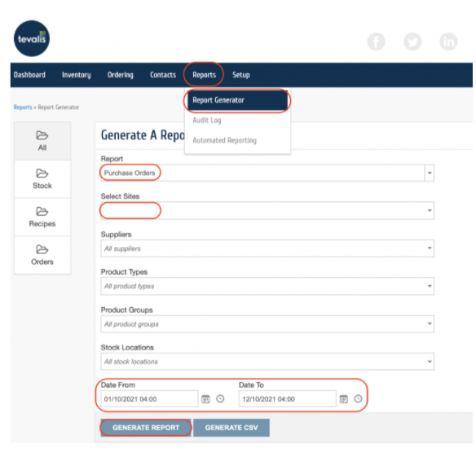Click the Date From input field
The height and width of the screenshot is (466, 476).
[x=149, y=399]
